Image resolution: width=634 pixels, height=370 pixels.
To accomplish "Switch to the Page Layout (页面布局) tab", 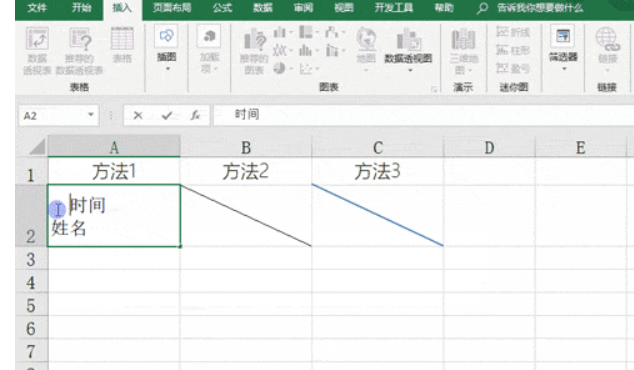I will (x=172, y=8).
